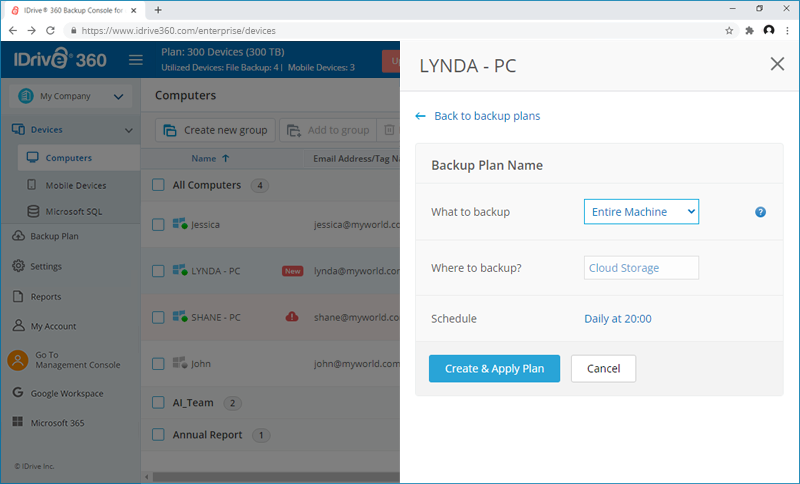Image resolution: width=800 pixels, height=484 pixels.
Task: Click the New badge on LYNDA - PC
Action: [x=292, y=271]
